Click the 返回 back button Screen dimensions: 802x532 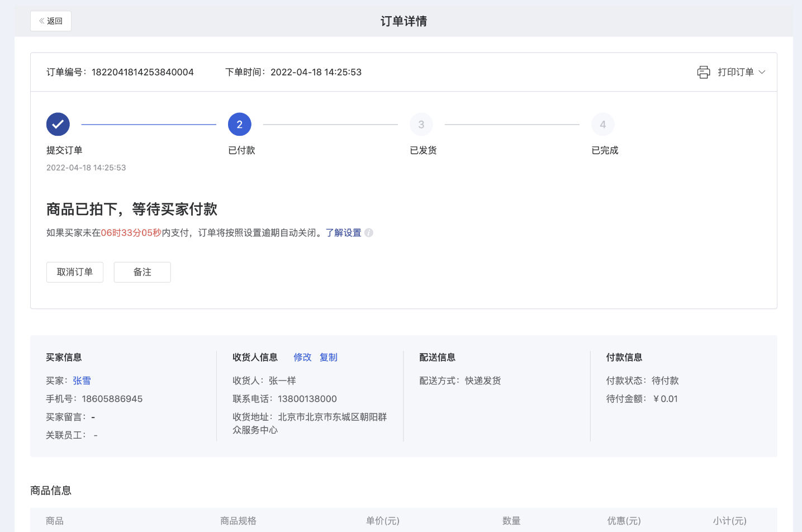[51, 21]
